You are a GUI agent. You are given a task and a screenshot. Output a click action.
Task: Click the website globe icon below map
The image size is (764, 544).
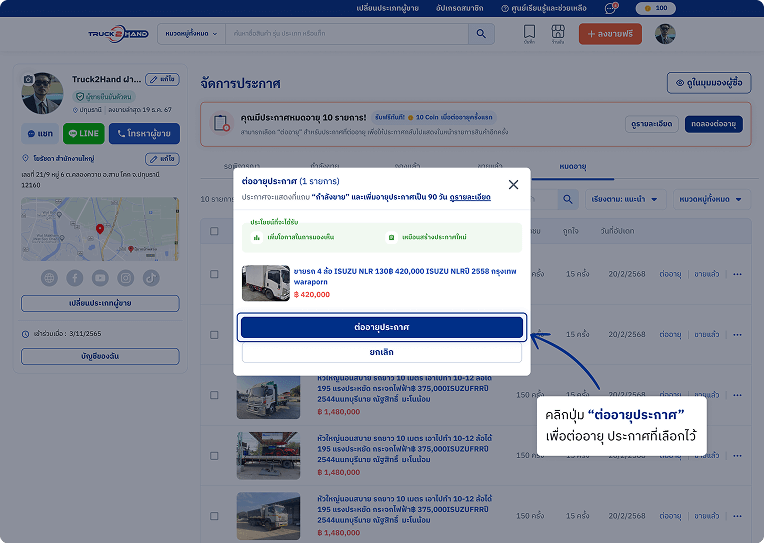pyautogui.click(x=50, y=277)
